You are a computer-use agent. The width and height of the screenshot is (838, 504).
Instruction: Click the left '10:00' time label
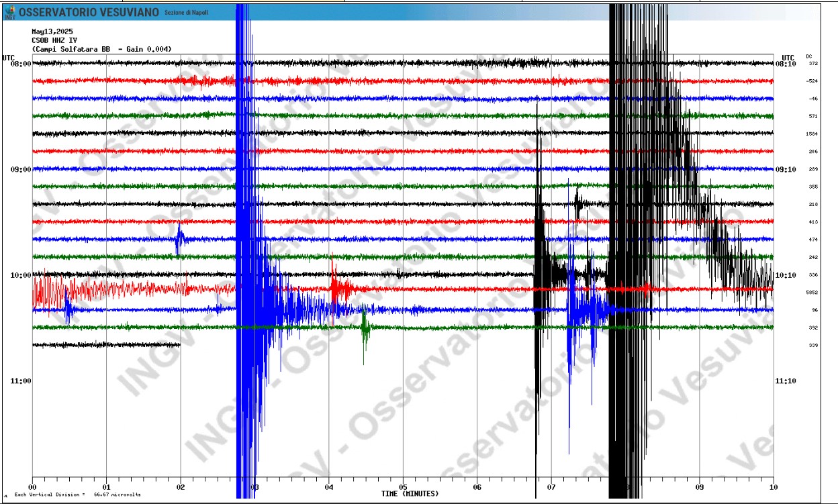click(21, 275)
